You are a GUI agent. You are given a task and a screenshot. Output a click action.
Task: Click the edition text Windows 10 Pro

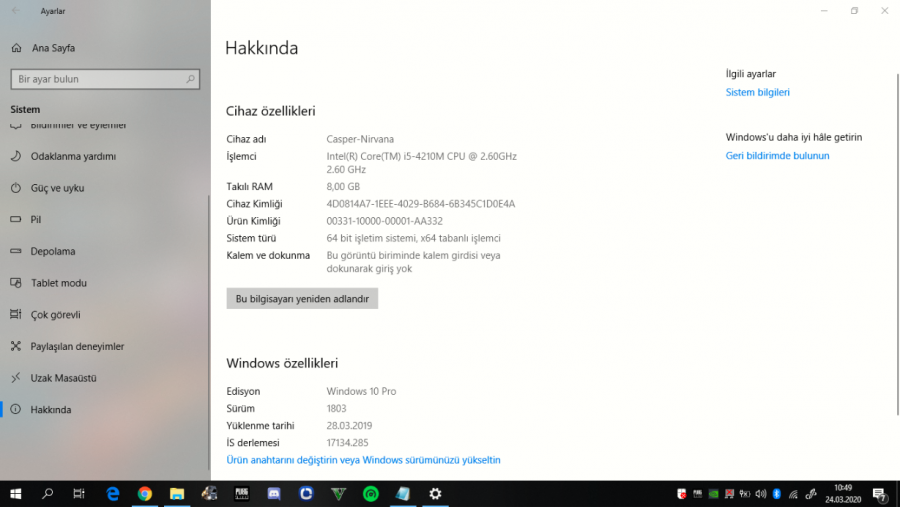pyautogui.click(x=361, y=391)
